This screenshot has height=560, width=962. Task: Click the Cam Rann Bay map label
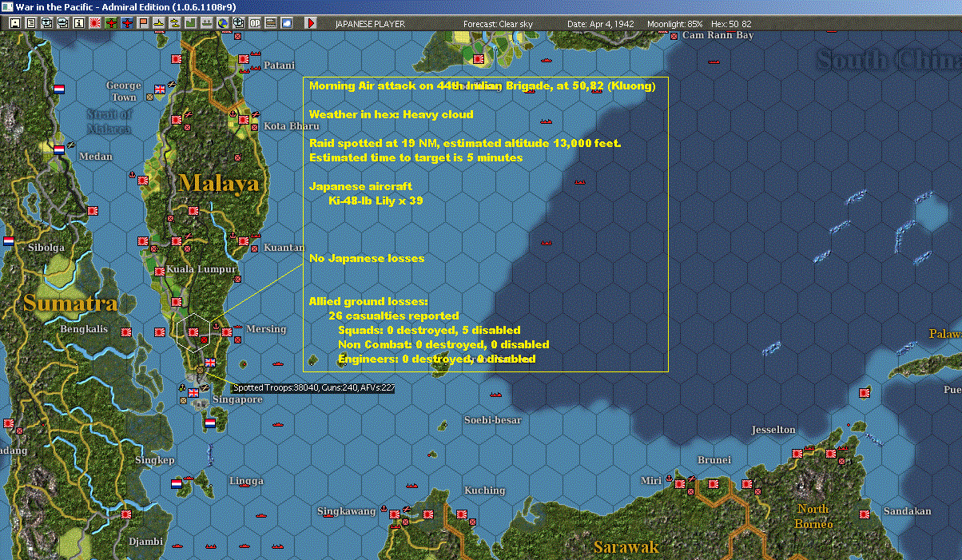coord(718,36)
